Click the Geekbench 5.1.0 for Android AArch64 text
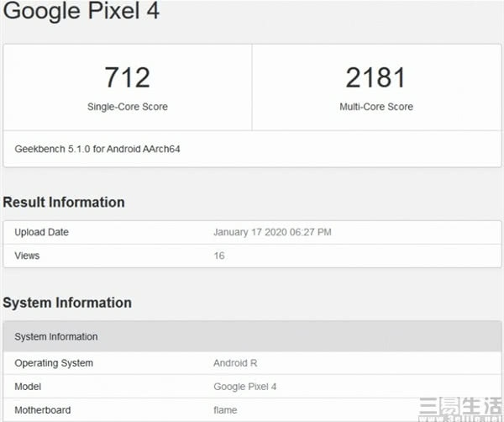The image size is (504, 422). click(97, 149)
